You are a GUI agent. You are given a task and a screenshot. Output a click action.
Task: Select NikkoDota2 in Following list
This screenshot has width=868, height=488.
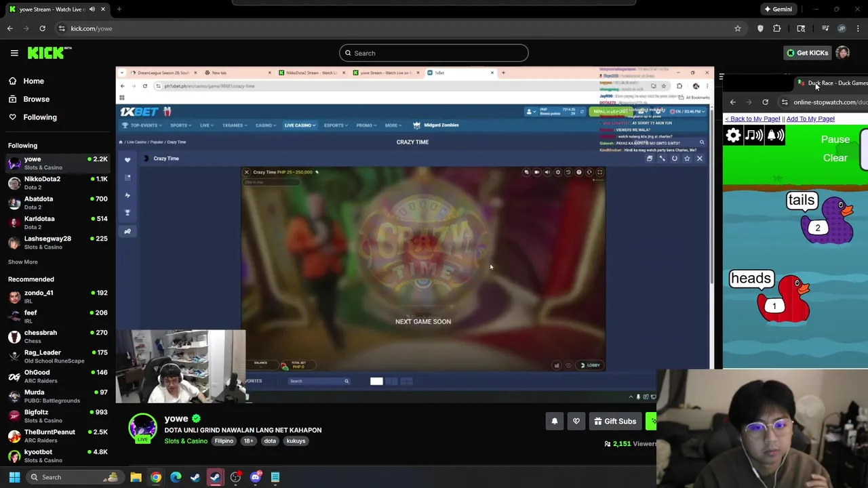pos(58,182)
